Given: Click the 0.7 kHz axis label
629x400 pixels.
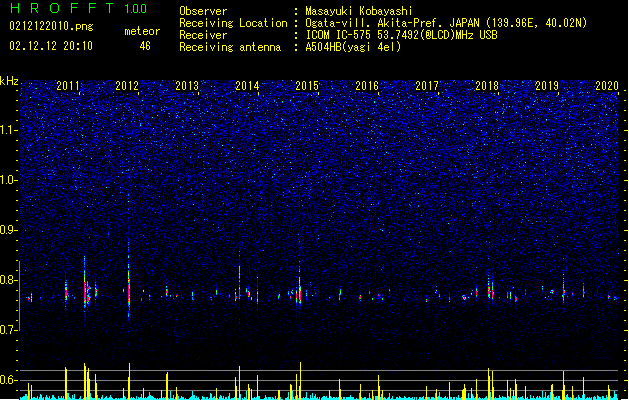Looking at the screenshot, I should click(x=9, y=330).
